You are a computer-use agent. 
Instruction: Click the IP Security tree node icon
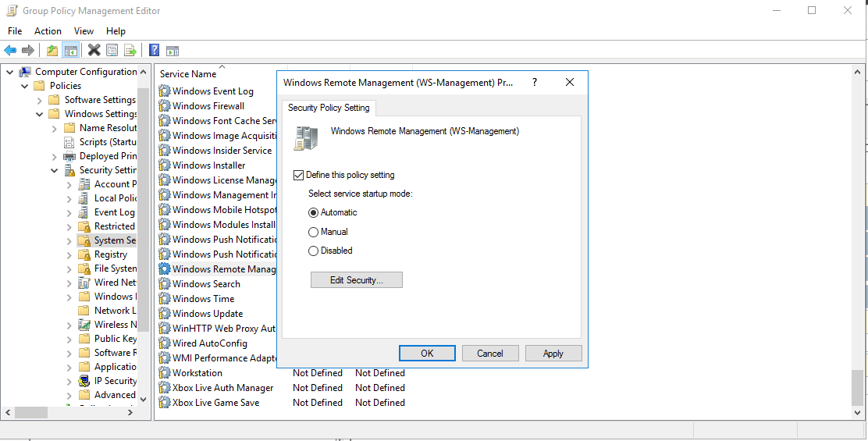84,381
